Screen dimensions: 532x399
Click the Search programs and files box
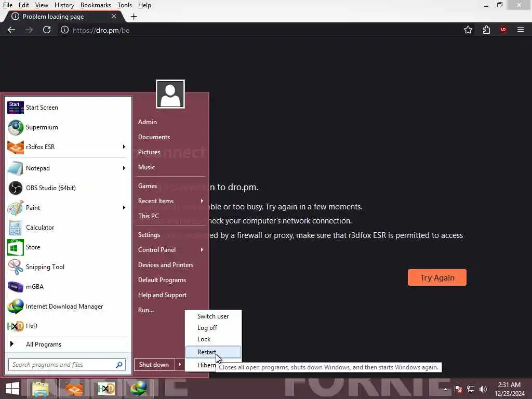(67, 365)
